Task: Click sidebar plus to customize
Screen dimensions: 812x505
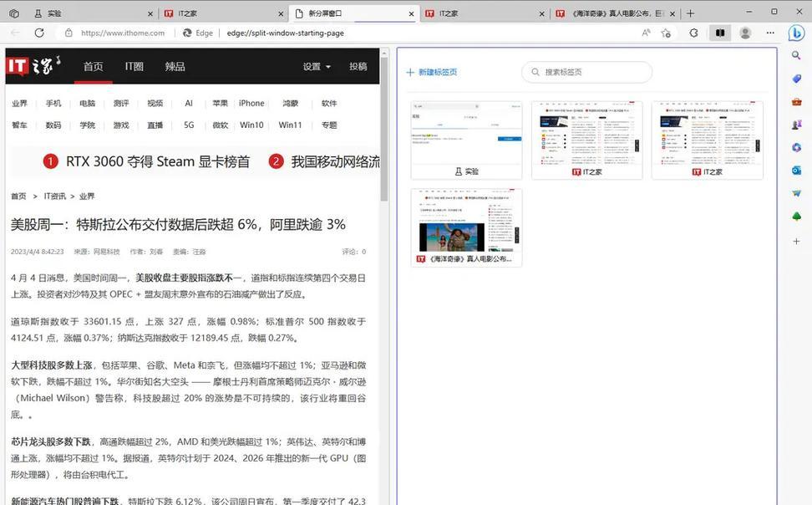Action: point(796,241)
